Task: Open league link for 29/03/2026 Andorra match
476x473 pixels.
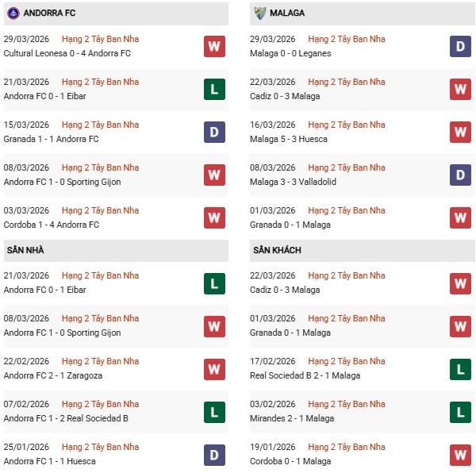Action: 100,39
